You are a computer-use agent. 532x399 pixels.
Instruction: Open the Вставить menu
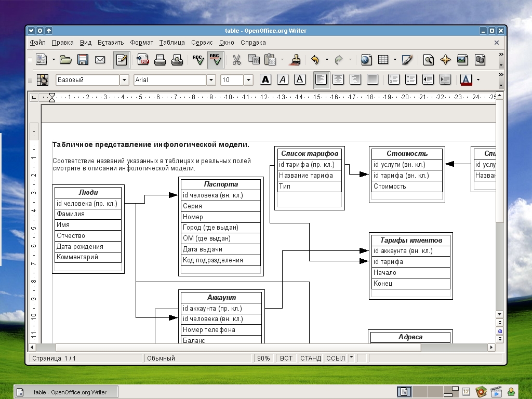click(111, 43)
